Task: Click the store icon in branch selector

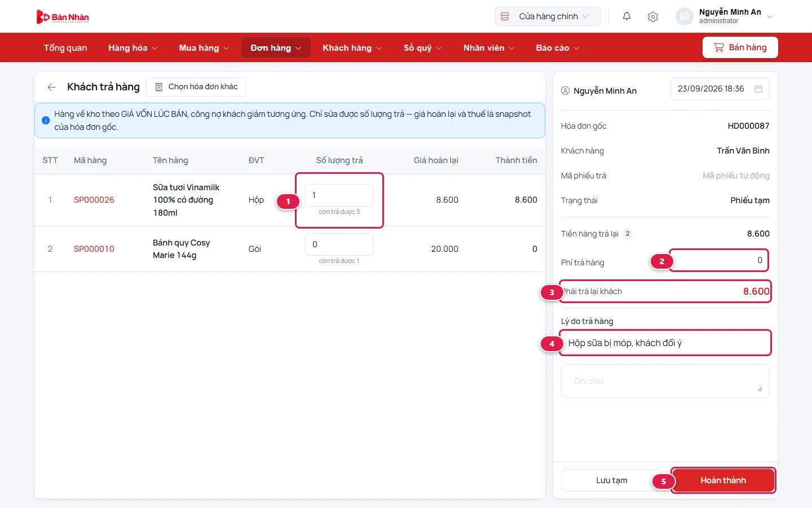Action: (505, 16)
